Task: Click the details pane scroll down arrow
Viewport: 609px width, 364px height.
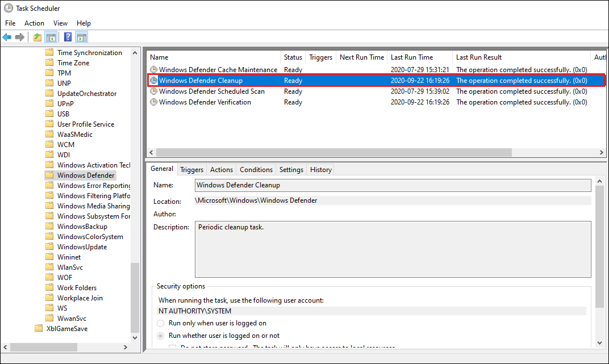Action: click(600, 342)
